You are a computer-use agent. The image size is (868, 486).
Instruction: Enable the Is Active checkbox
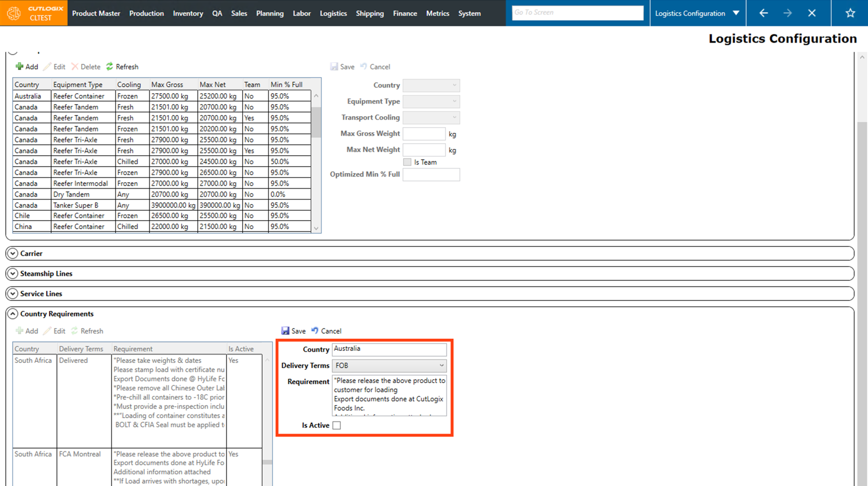[x=337, y=426]
